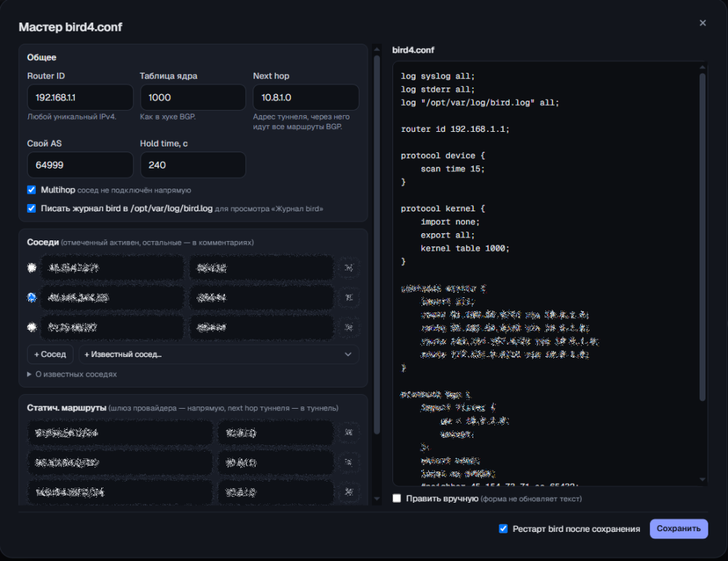Toggle the Multihop checkbox

(31, 189)
